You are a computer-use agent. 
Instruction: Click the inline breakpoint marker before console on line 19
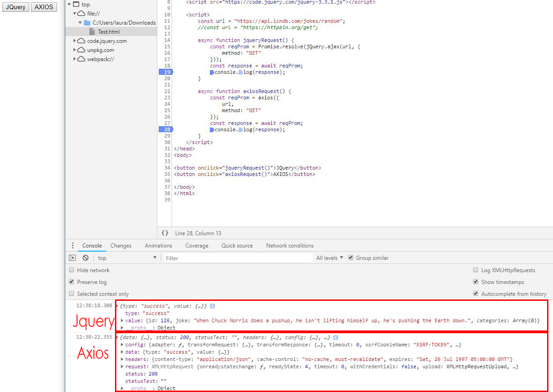(212, 72)
